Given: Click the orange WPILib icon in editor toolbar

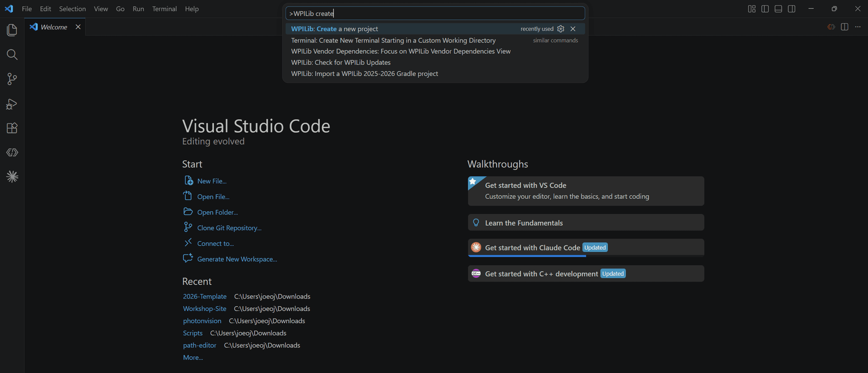Looking at the screenshot, I should point(831,27).
